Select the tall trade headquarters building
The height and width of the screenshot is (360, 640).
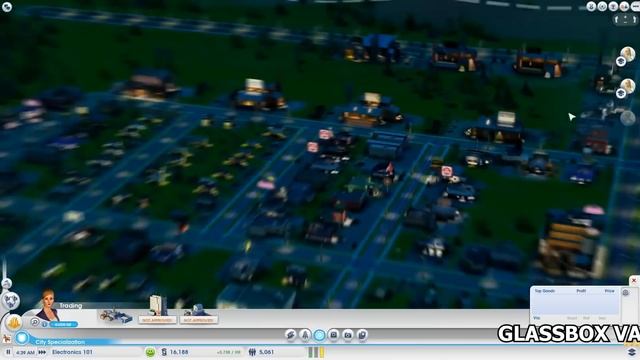pos(158,310)
